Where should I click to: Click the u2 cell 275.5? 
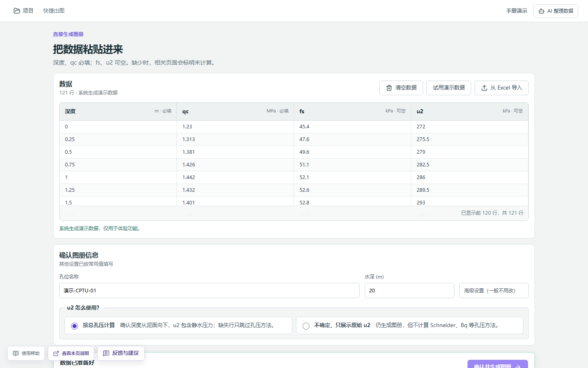470,139
